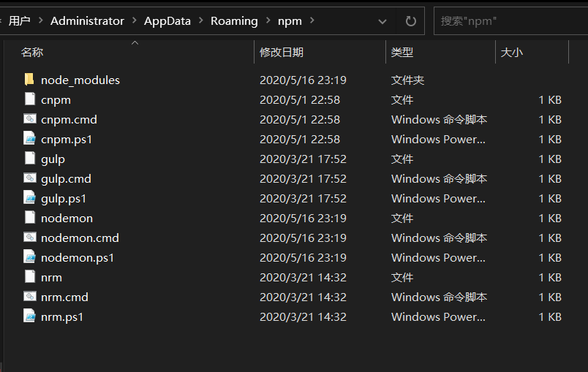Select the node_modules folder name
The width and height of the screenshot is (588, 372).
[x=80, y=80]
